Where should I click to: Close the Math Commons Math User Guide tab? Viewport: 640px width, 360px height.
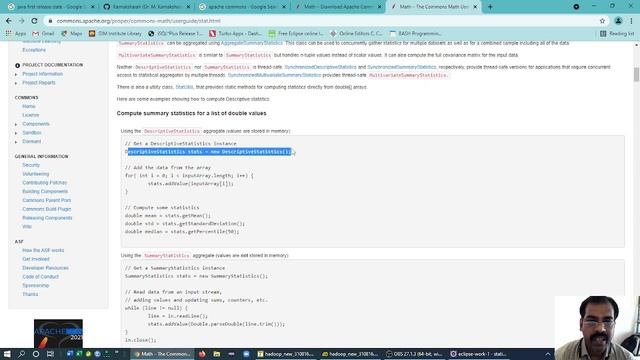pos(475,7)
